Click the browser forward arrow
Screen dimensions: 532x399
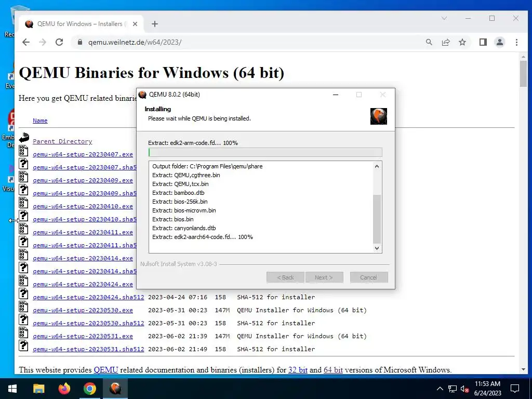pos(43,42)
